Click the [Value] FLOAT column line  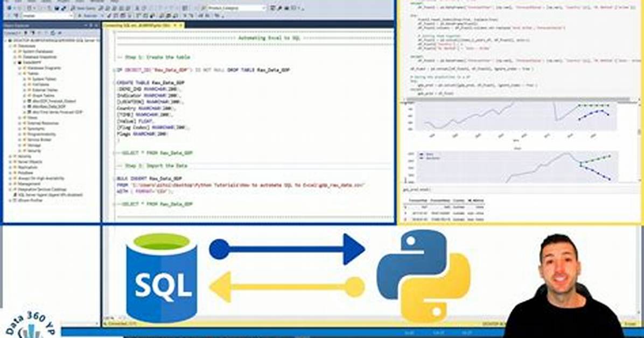[x=135, y=121]
